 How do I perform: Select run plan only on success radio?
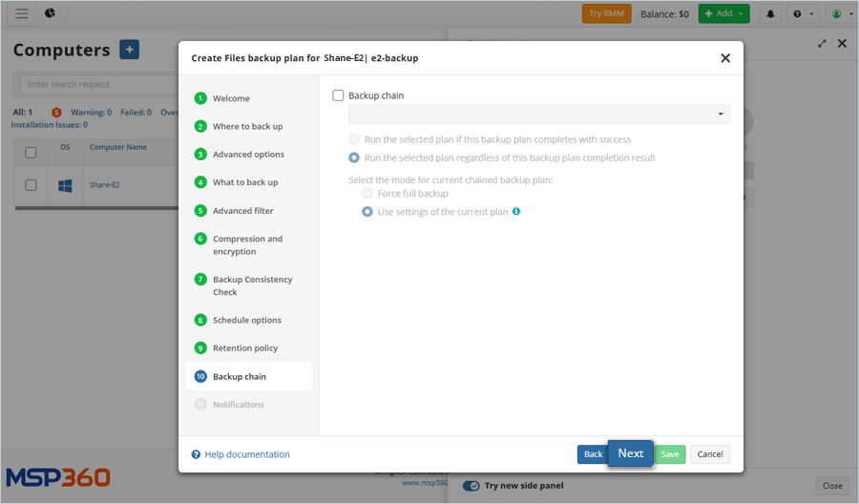(x=354, y=139)
